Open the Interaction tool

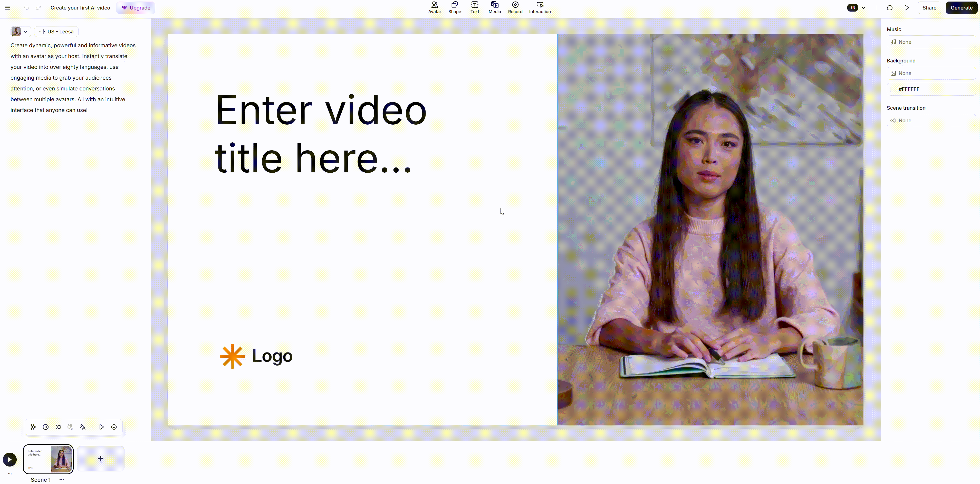tap(540, 8)
